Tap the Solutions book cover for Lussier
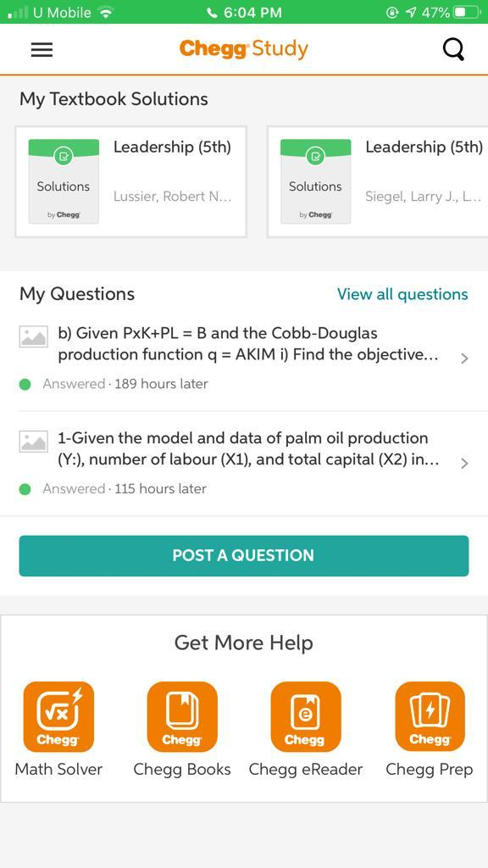This screenshot has width=488, height=868. (x=64, y=181)
